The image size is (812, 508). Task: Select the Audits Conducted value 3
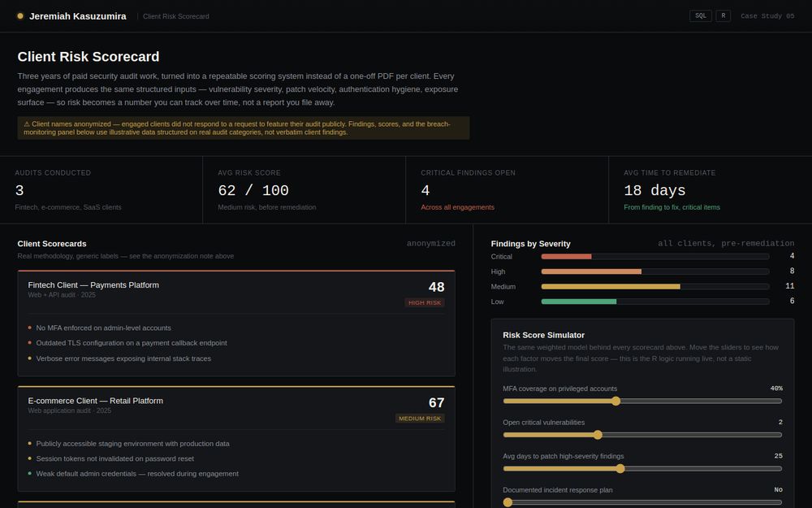(19, 191)
